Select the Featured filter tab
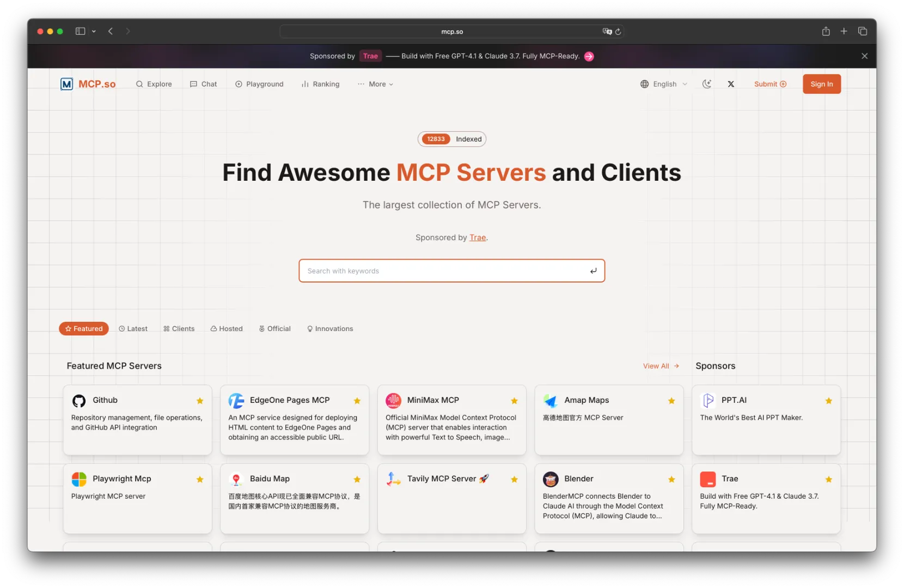 [84, 329]
